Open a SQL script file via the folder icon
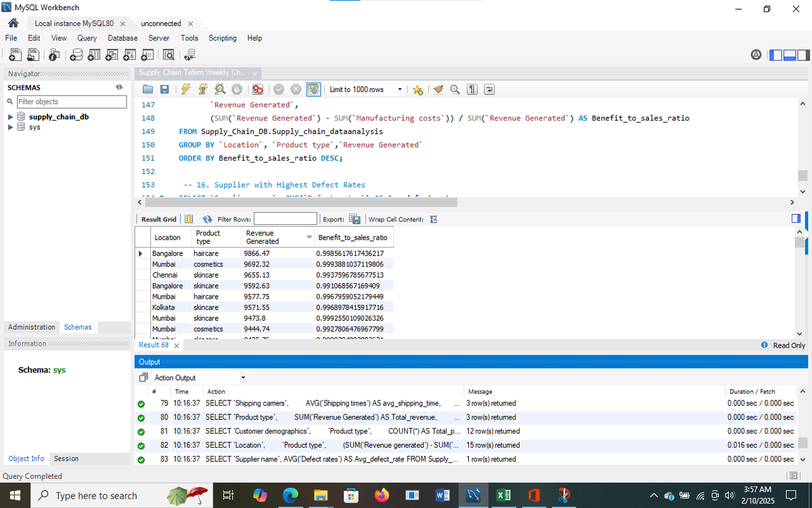The image size is (812, 508). click(149, 89)
